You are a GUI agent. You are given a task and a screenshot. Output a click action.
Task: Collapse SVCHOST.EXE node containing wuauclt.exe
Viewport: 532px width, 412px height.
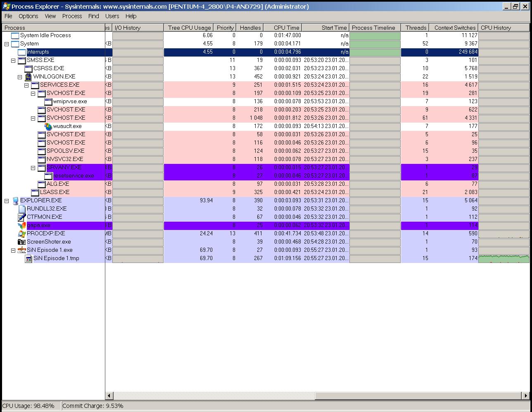click(x=33, y=118)
